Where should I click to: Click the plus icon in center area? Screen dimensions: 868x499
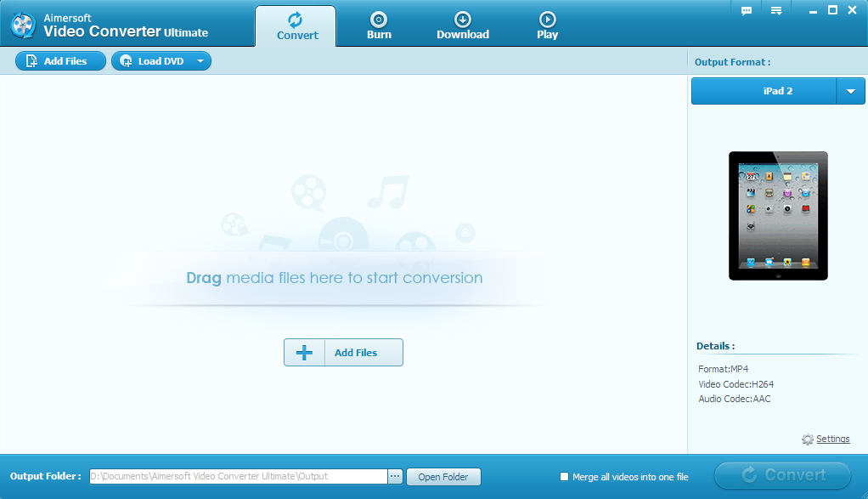click(x=304, y=352)
